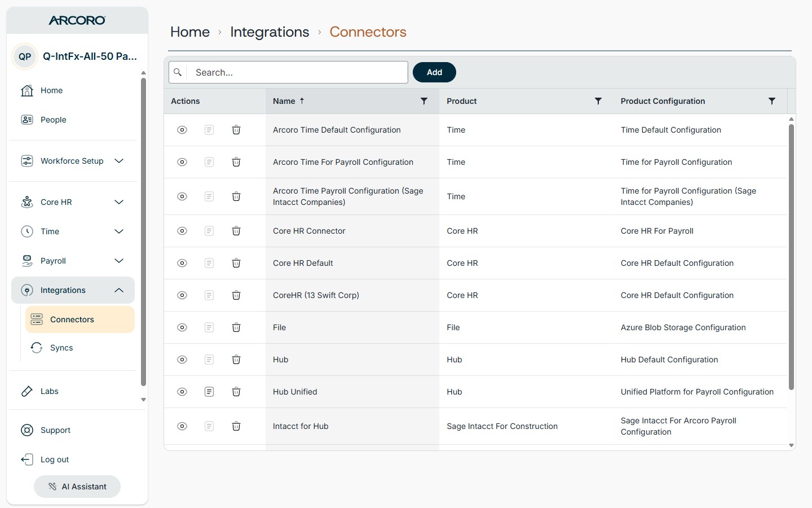View the Hub Unified connector
The image size is (812, 508).
pos(182,392)
